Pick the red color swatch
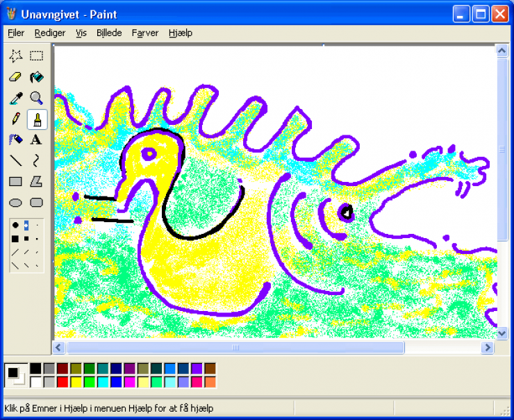 (x=63, y=382)
